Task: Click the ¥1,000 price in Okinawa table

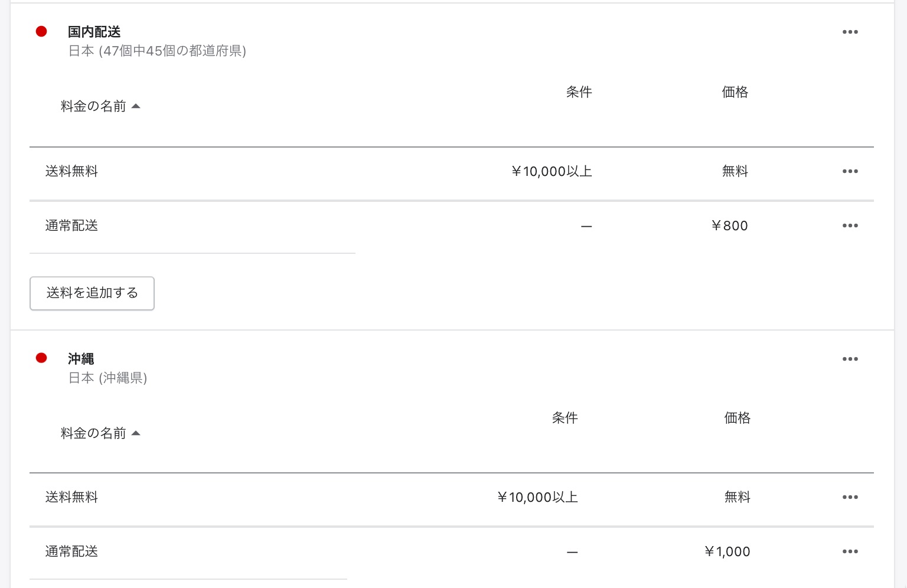Action: click(727, 551)
